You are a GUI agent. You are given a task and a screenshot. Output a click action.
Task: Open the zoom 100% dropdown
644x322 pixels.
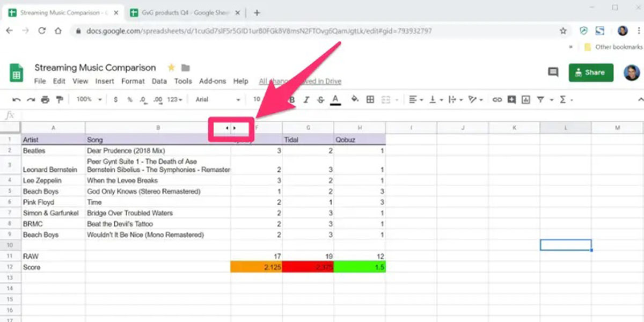89,100
